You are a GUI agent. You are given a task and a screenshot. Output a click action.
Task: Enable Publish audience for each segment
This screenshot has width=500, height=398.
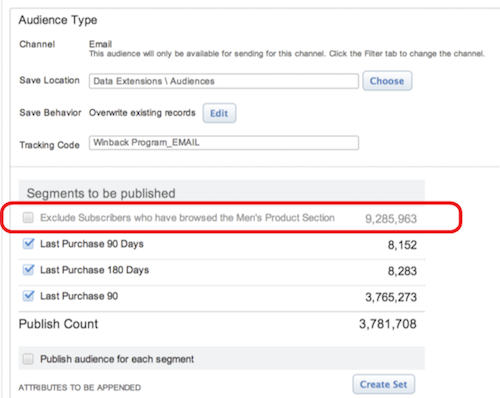pyautogui.click(x=28, y=359)
